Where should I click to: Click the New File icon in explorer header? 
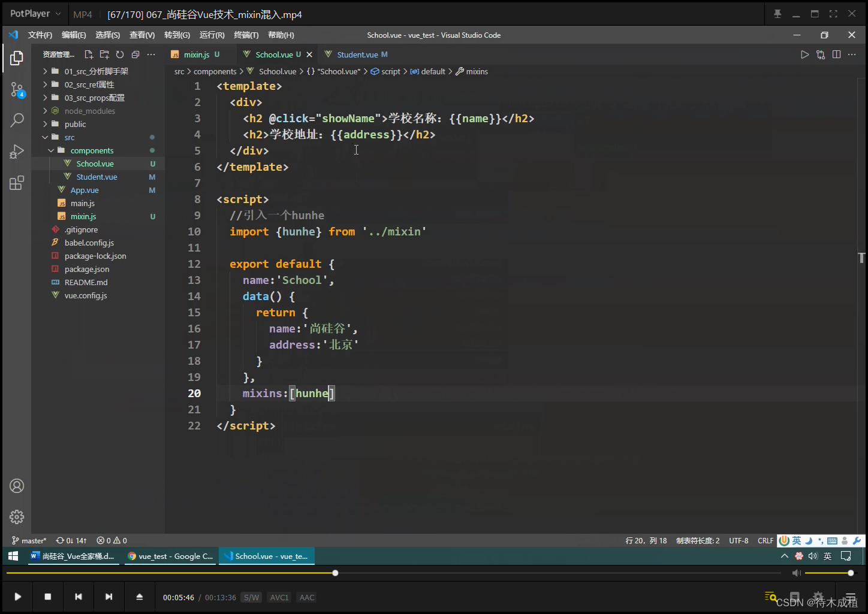click(89, 55)
